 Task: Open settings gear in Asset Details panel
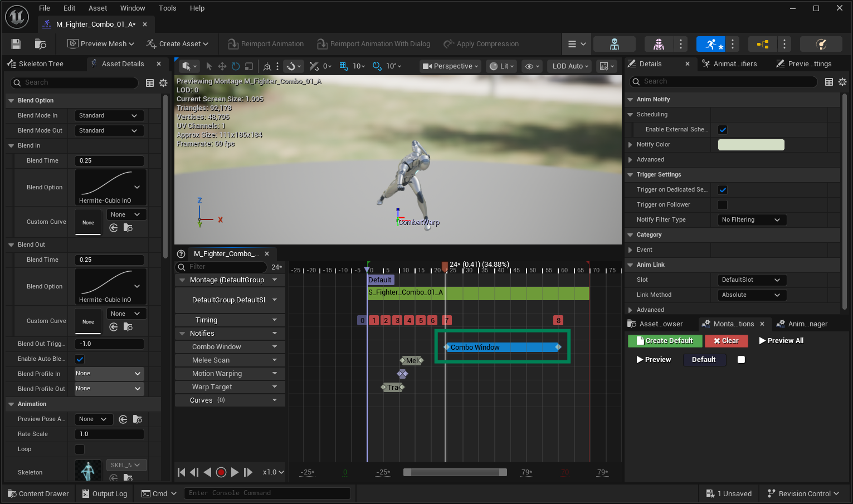(163, 82)
